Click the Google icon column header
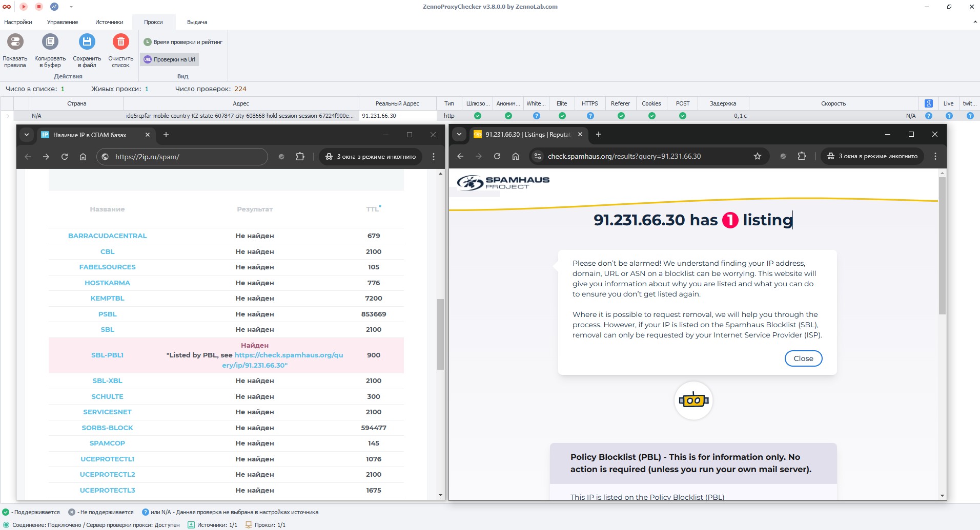This screenshot has width=980, height=530. coord(928,103)
